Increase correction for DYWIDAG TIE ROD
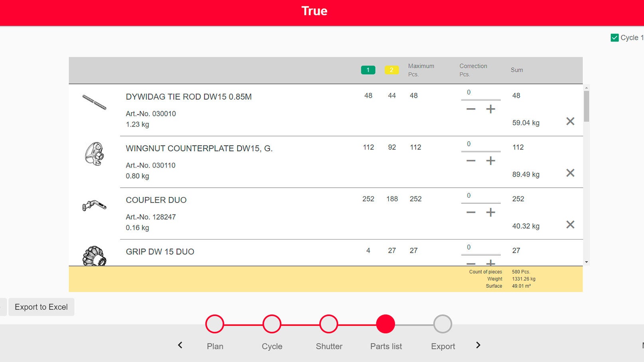Viewport: 644px width, 362px height. click(490, 109)
